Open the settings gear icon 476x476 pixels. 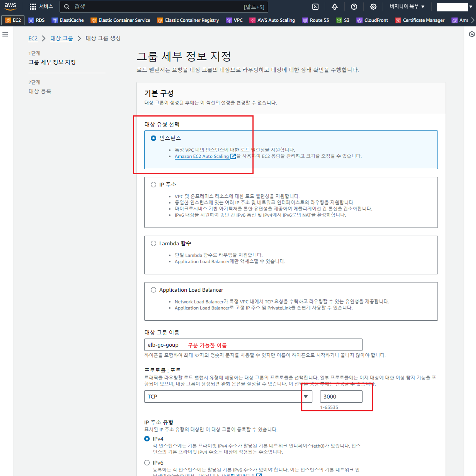pos(373,7)
